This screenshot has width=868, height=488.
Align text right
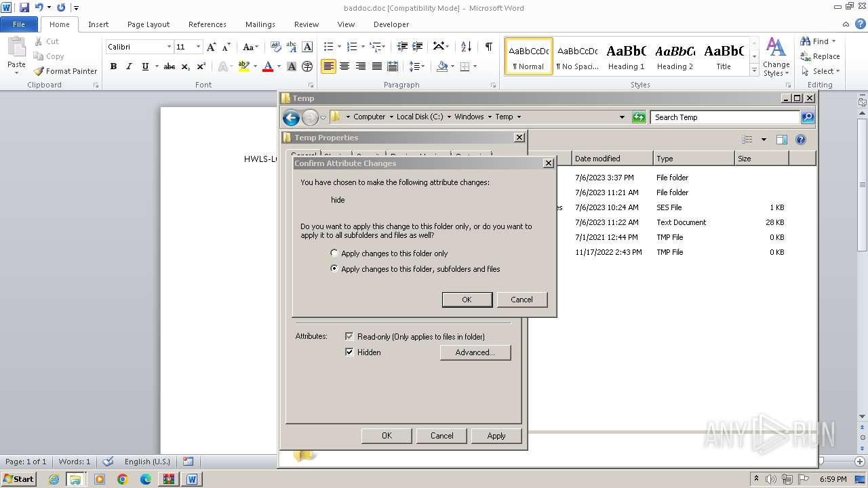(x=361, y=66)
